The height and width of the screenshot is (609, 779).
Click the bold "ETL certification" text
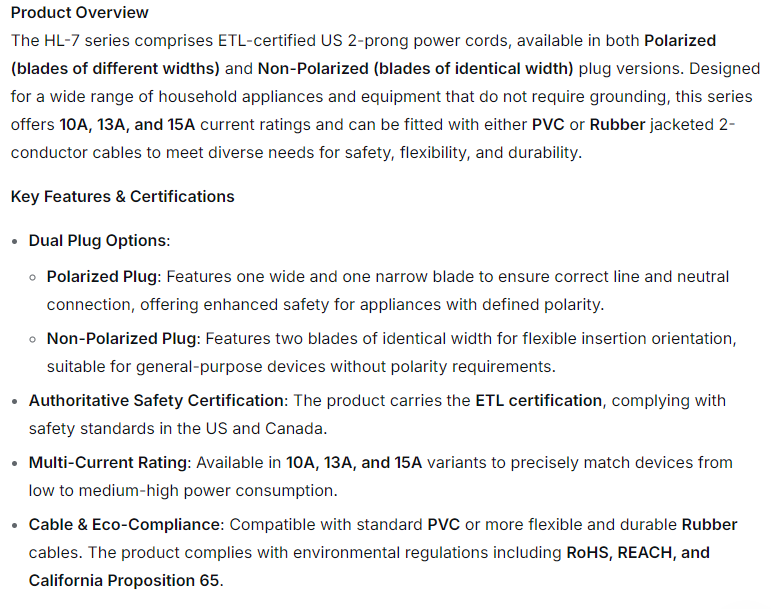click(x=538, y=400)
